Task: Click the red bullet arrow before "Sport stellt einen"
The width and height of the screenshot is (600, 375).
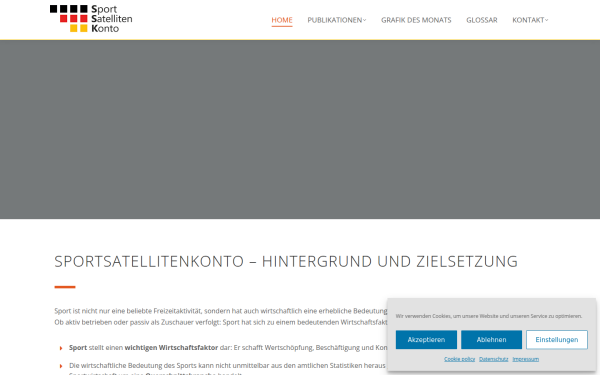Action: (61, 348)
